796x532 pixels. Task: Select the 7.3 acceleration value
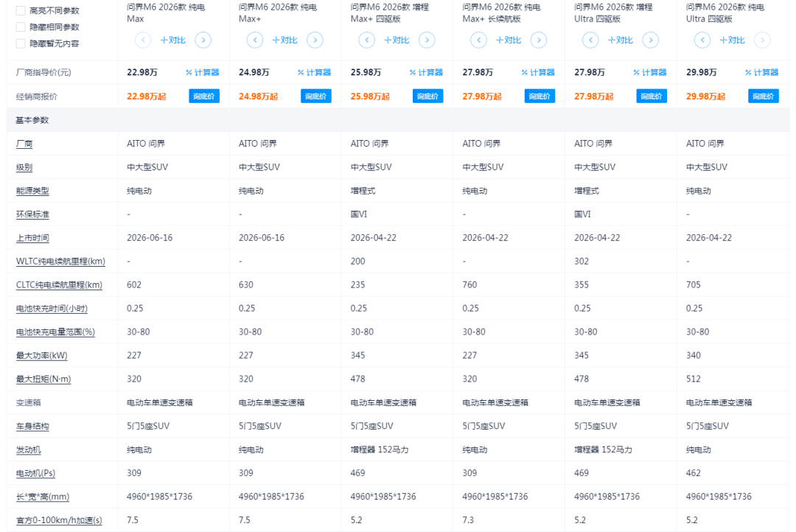pos(468,520)
